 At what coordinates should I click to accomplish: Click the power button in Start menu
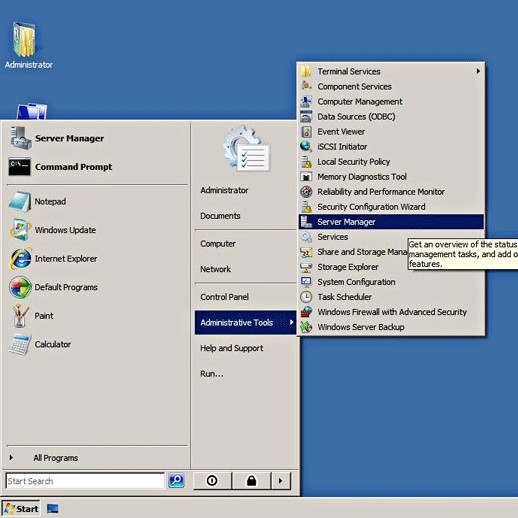212,481
